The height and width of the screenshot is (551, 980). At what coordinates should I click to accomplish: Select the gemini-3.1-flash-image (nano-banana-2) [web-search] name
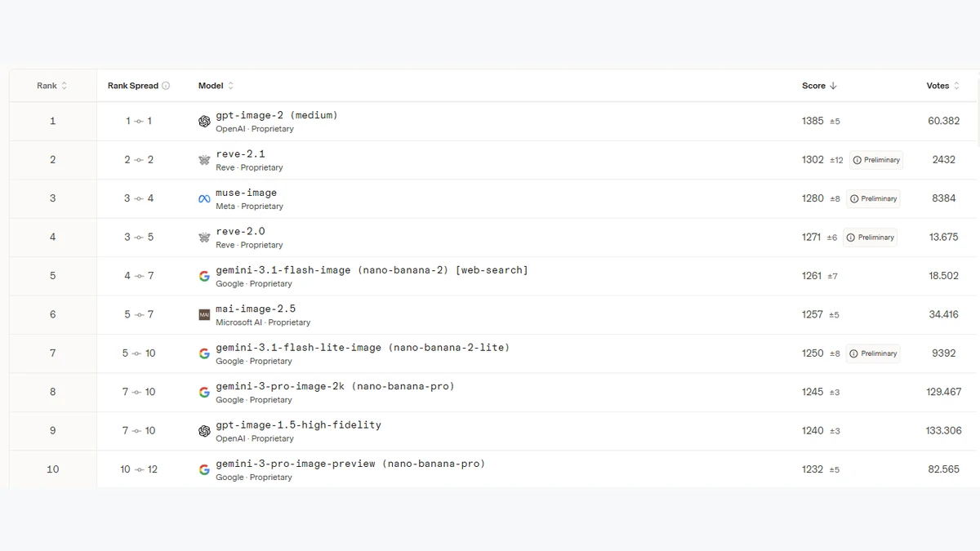(x=372, y=270)
